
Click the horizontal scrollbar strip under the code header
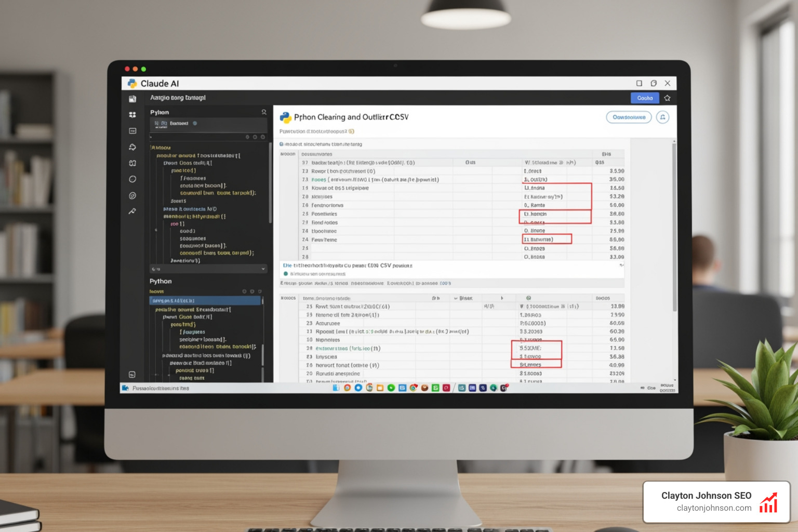pyautogui.click(x=208, y=137)
